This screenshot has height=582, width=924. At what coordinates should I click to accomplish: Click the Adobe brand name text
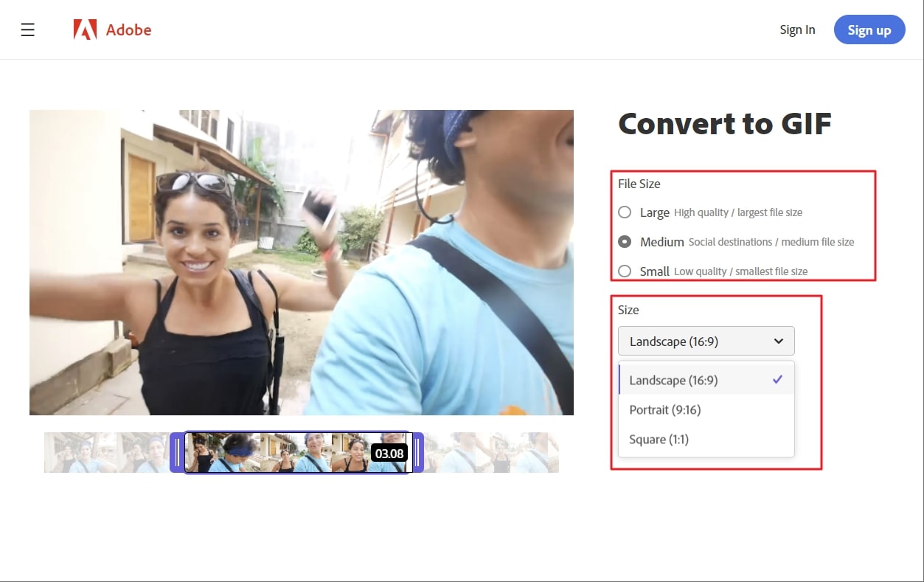(x=128, y=30)
